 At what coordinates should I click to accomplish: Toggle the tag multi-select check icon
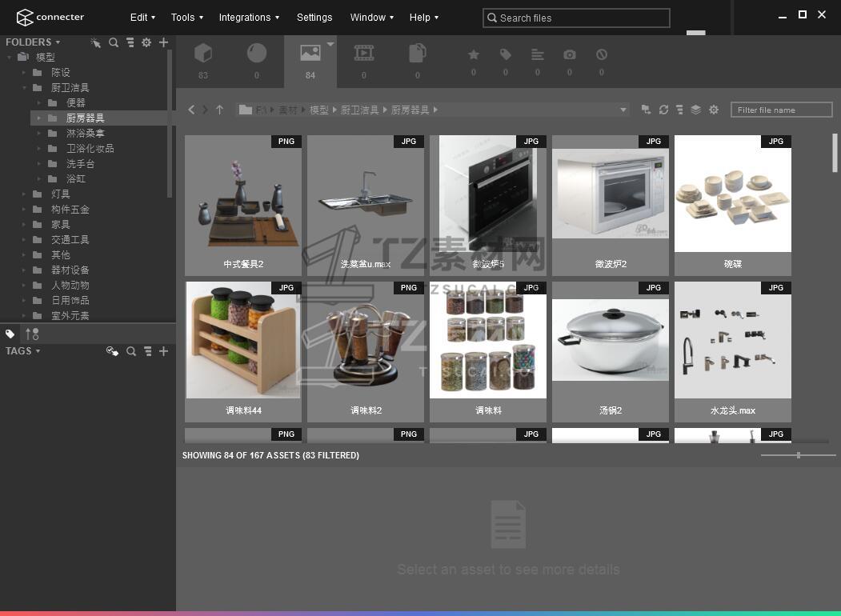(112, 351)
